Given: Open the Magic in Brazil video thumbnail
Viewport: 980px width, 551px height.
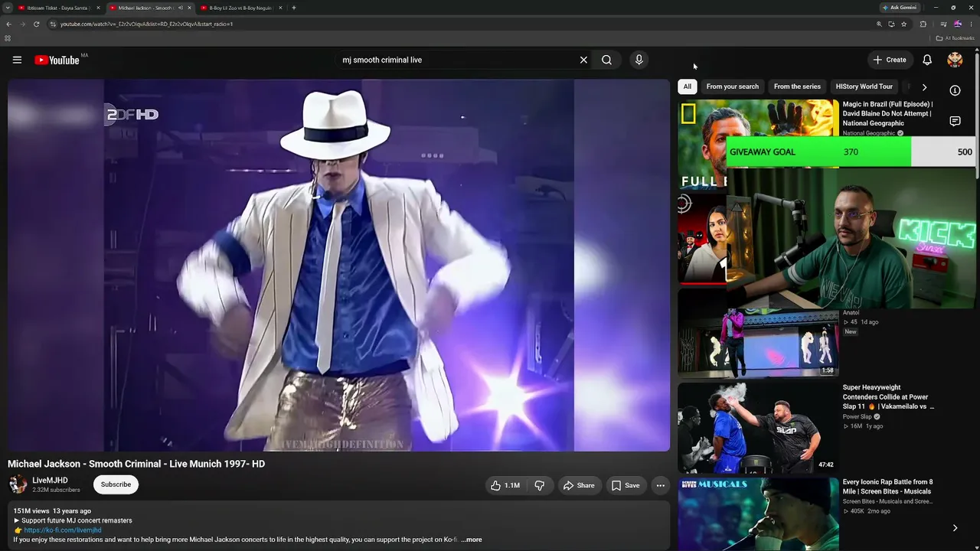Looking at the screenshot, I should (758, 144).
